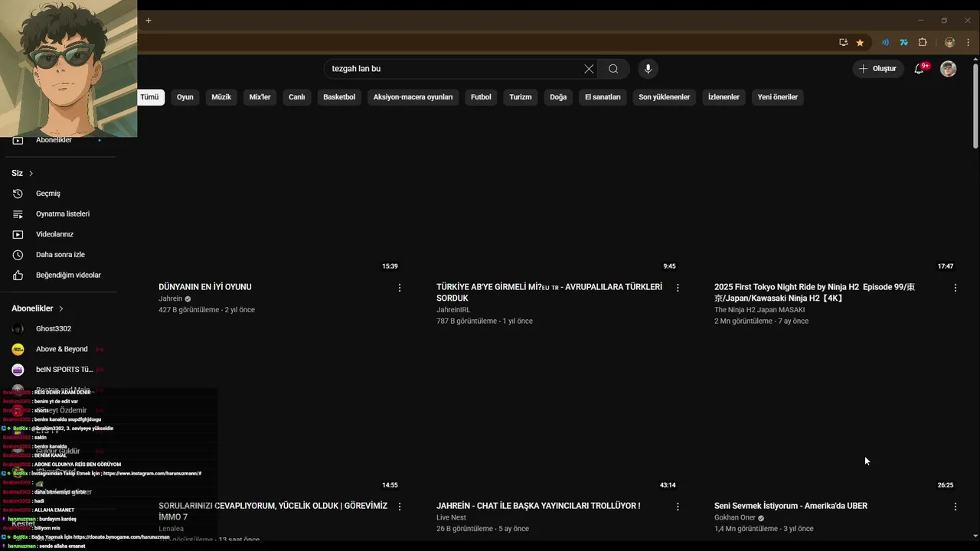Select the Futbol filter chip

coord(481,97)
